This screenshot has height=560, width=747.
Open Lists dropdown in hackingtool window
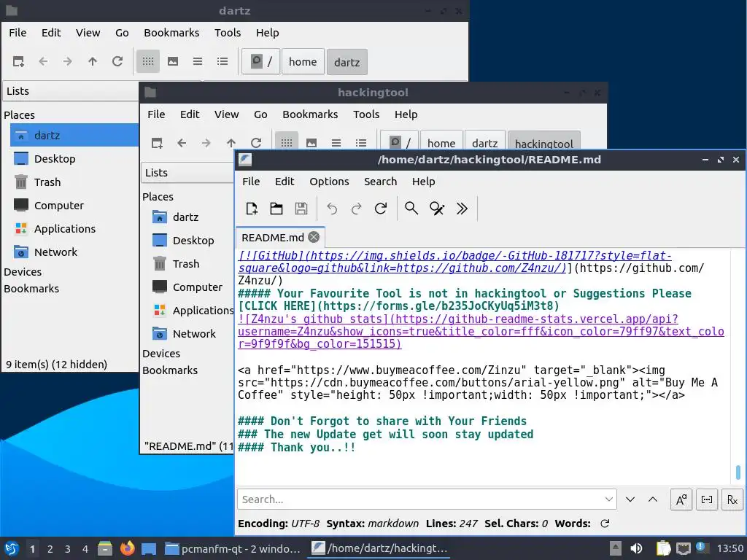click(x=187, y=172)
